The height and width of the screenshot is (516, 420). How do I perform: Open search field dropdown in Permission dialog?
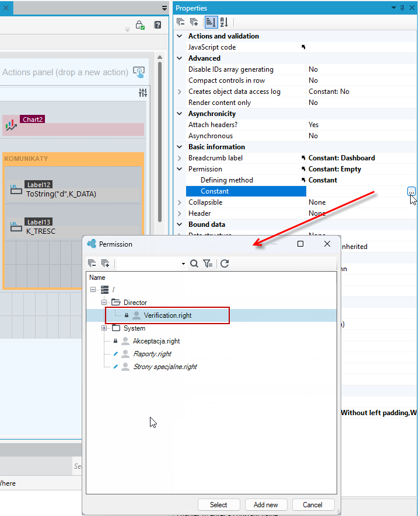coord(183,264)
